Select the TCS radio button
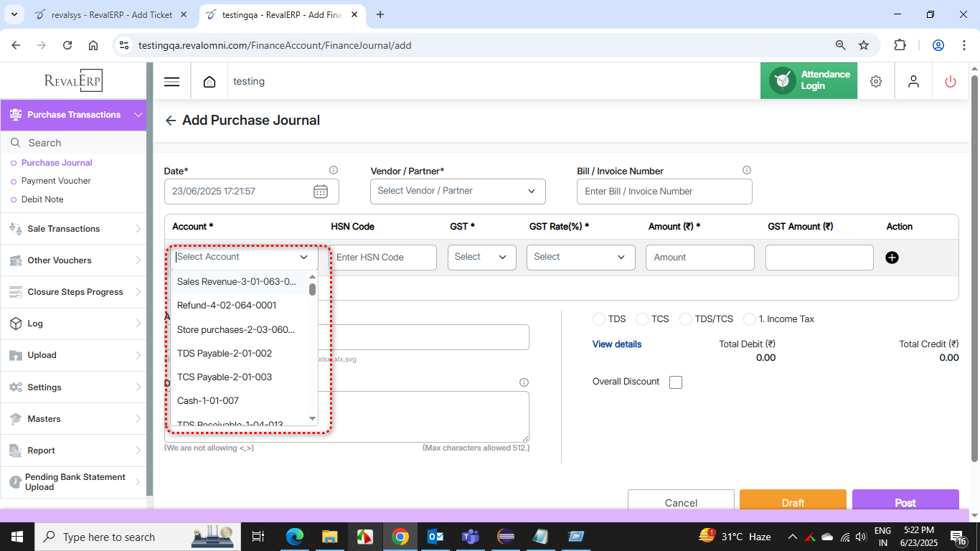 click(642, 319)
